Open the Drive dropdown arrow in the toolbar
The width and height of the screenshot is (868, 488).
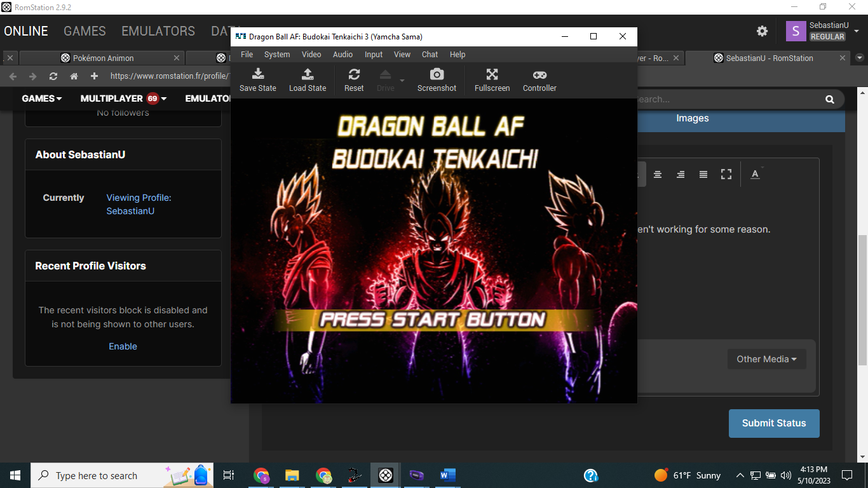[402, 80]
